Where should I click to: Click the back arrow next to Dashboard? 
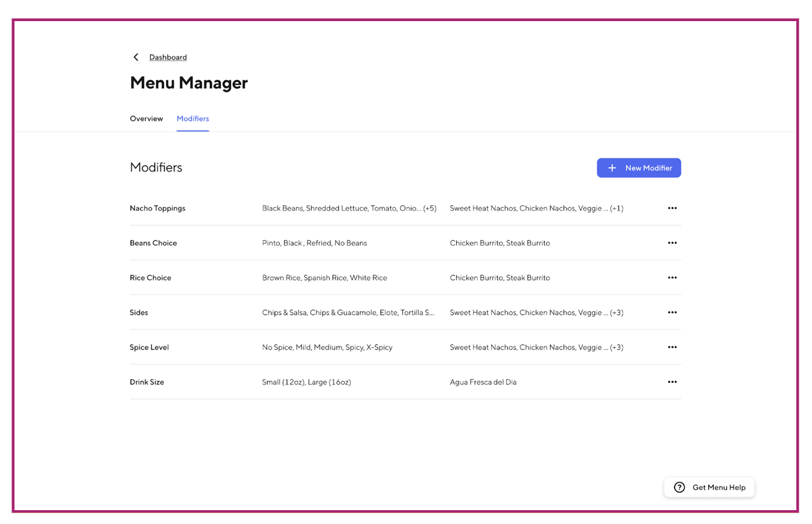click(x=136, y=57)
